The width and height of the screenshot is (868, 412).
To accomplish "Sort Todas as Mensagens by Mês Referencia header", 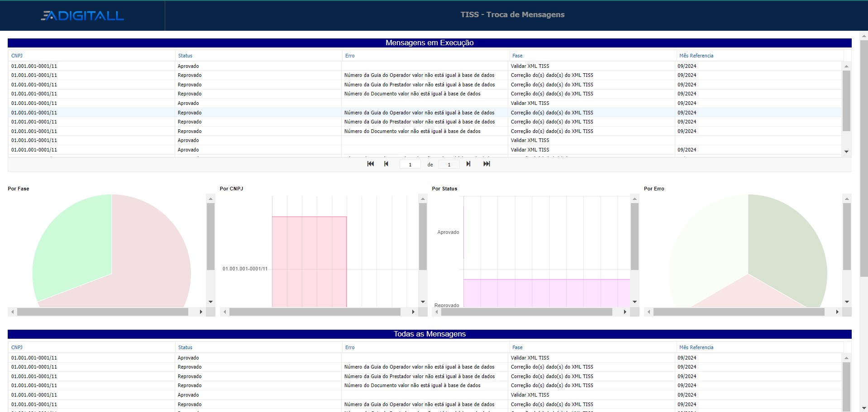I will coord(696,347).
